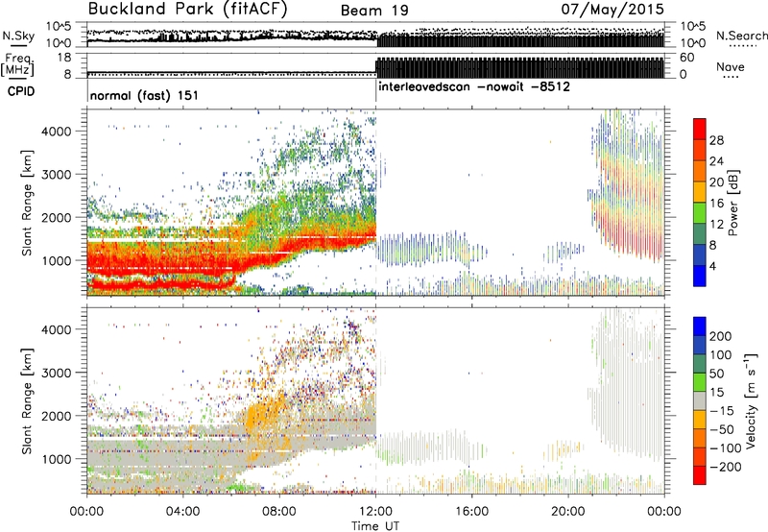Click the 'N.Sky' axis label
768x532 pixels.
pyautogui.click(x=18, y=36)
